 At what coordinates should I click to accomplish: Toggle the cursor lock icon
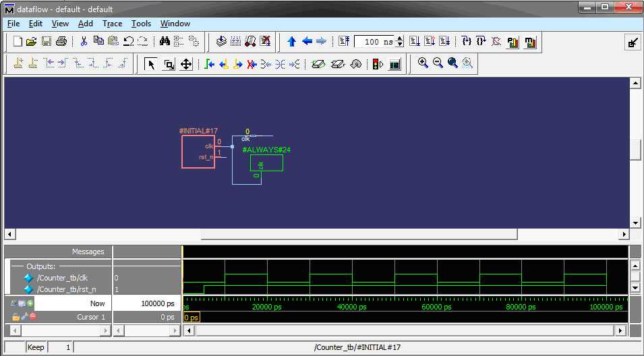click(16, 317)
